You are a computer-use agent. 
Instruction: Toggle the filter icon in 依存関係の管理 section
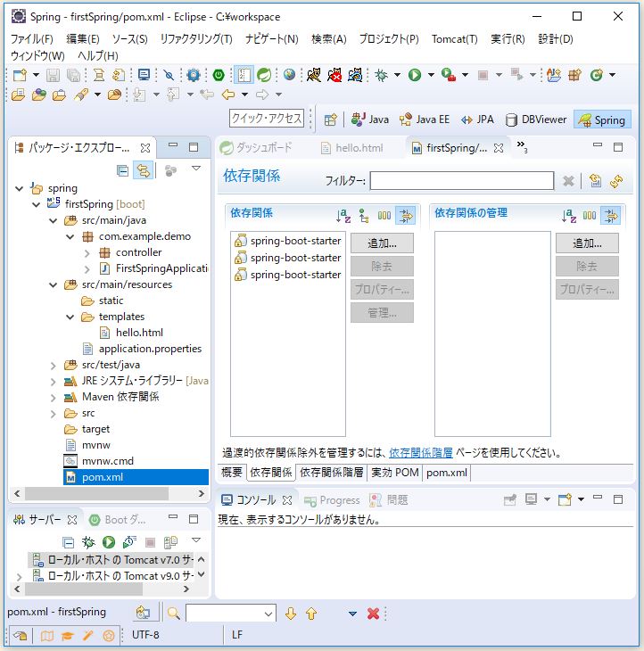pyautogui.click(x=611, y=216)
